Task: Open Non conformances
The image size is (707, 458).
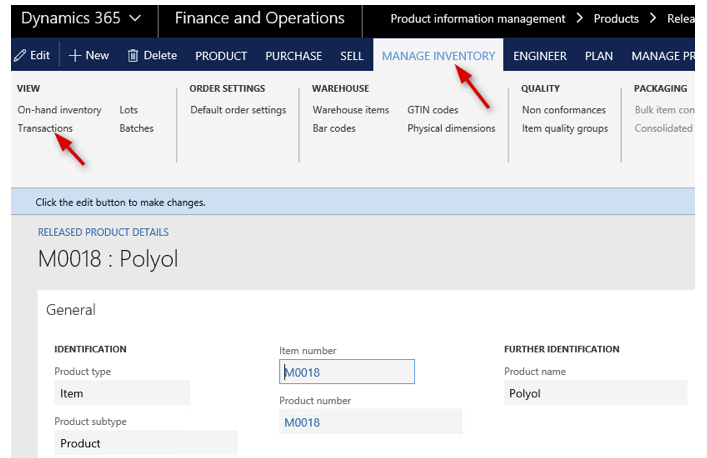Action: pos(564,110)
